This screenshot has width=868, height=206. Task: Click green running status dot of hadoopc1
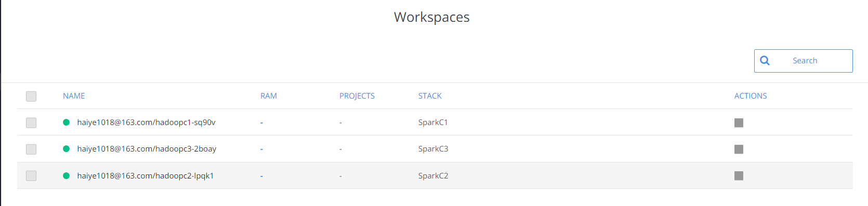click(66, 122)
